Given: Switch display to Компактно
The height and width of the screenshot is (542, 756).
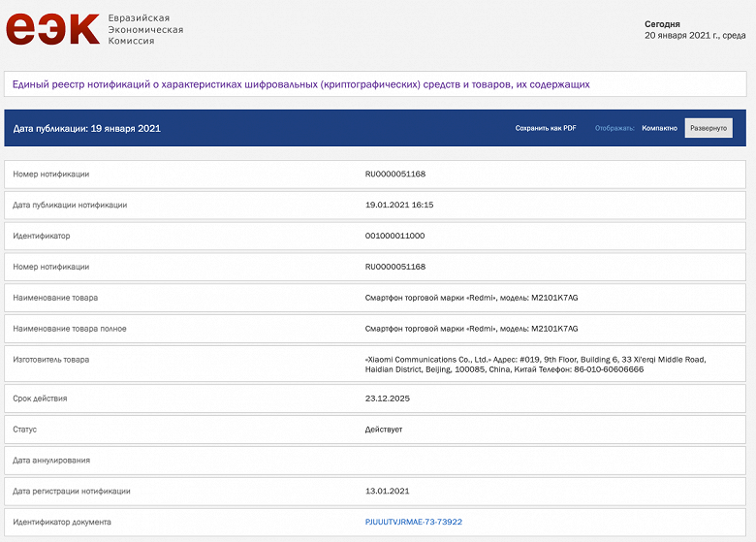Looking at the screenshot, I should 659,128.
